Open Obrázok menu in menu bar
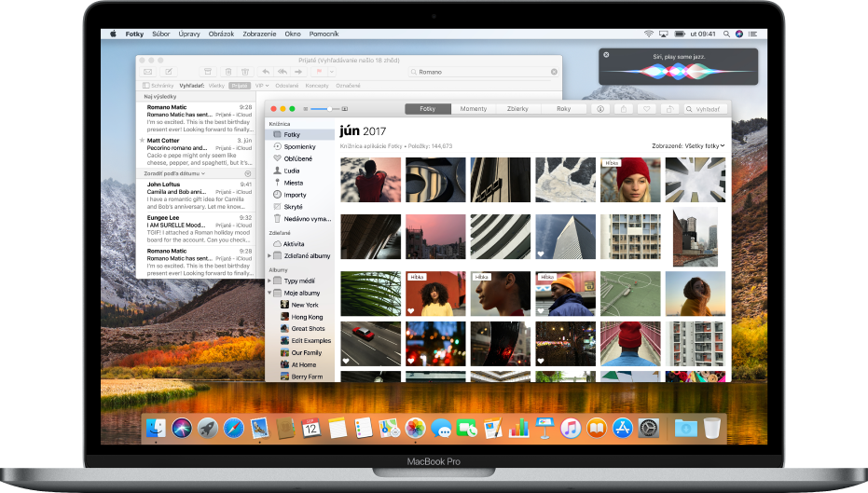 (x=222, y=34)
